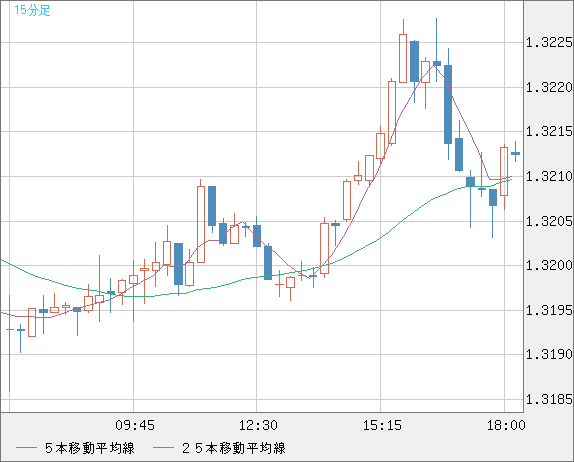Select the 1.3200 price axis label

[549, 265]
